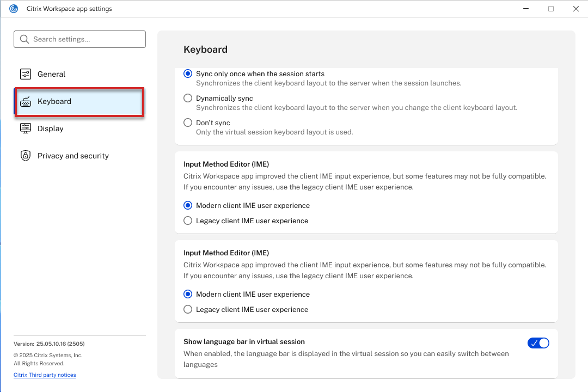Minimize the settings window
This screenshot has height=392, width=588.
pyautogui.click(x=526, y=9)
